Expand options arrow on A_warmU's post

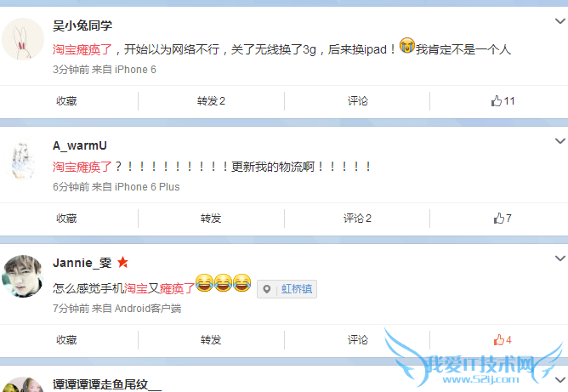click(560, 141)
